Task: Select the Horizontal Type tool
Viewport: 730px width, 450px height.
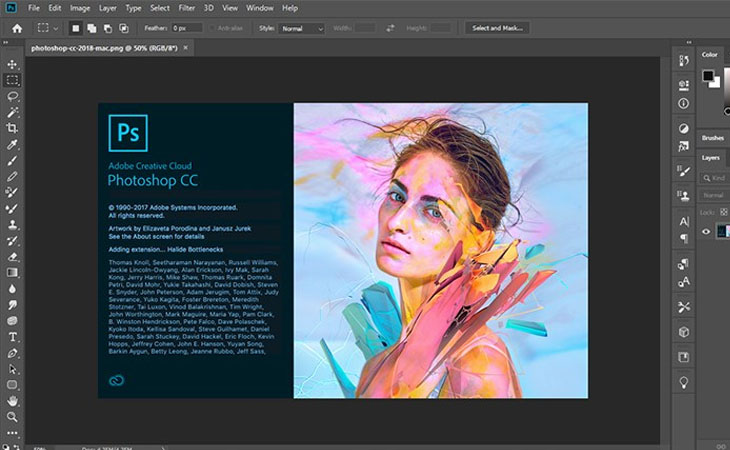Action: 12,337
